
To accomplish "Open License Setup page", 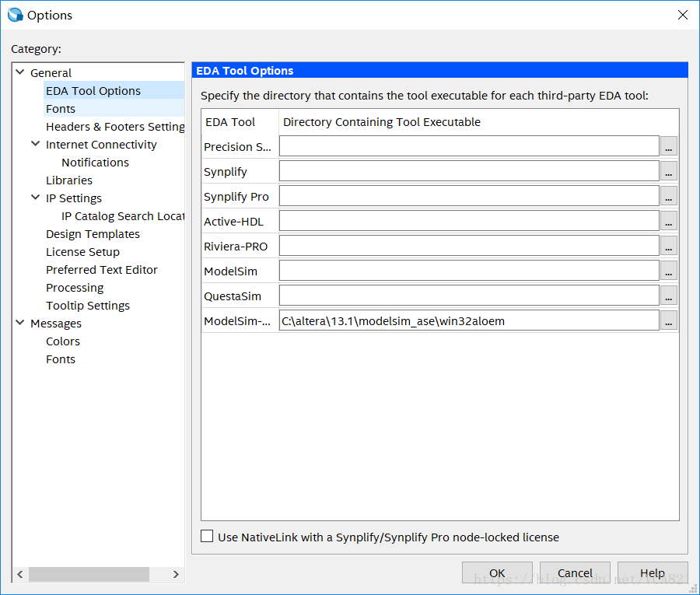I will click(x=82, y=252).
